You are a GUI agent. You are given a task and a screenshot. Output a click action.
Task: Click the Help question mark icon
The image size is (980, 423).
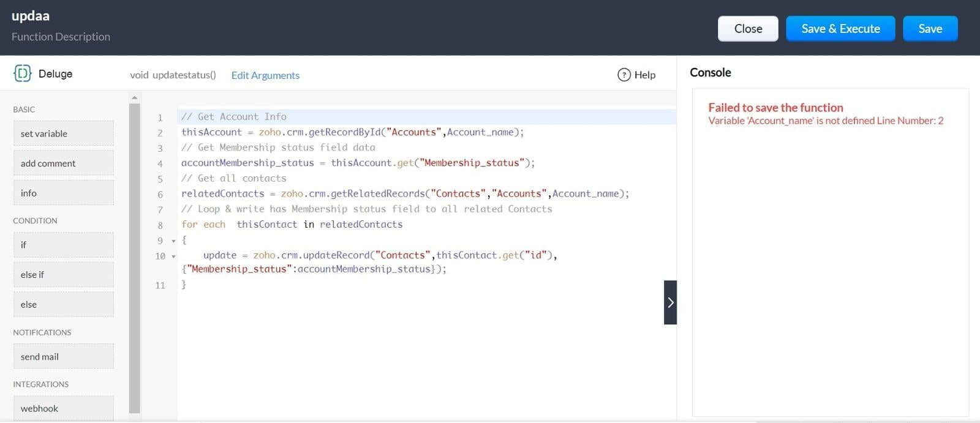click(624, 75)
